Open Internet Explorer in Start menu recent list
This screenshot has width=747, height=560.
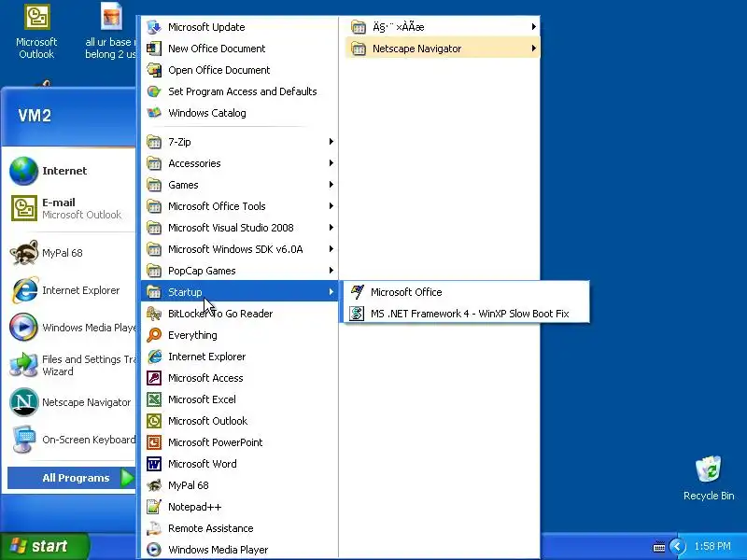(x=71, y=290)
